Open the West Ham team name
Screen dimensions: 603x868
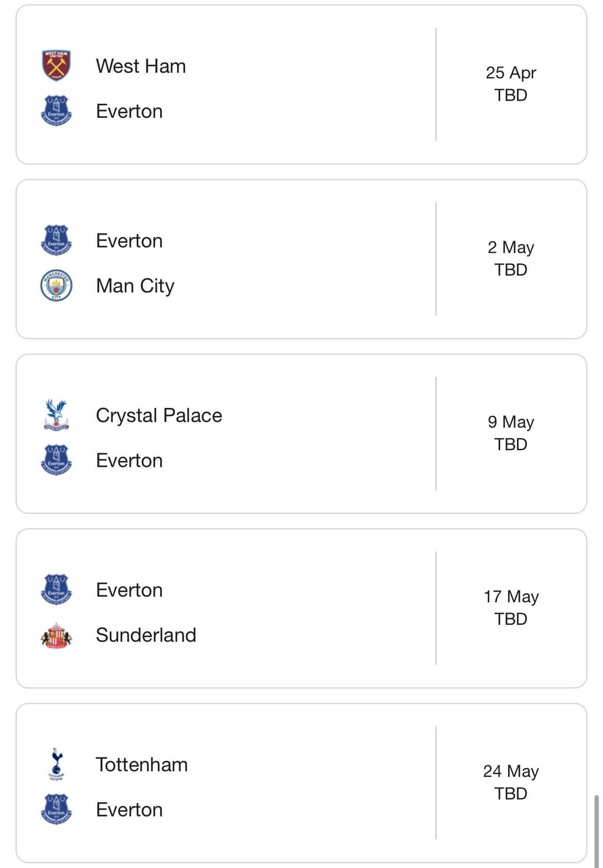(x=141, y=66)
